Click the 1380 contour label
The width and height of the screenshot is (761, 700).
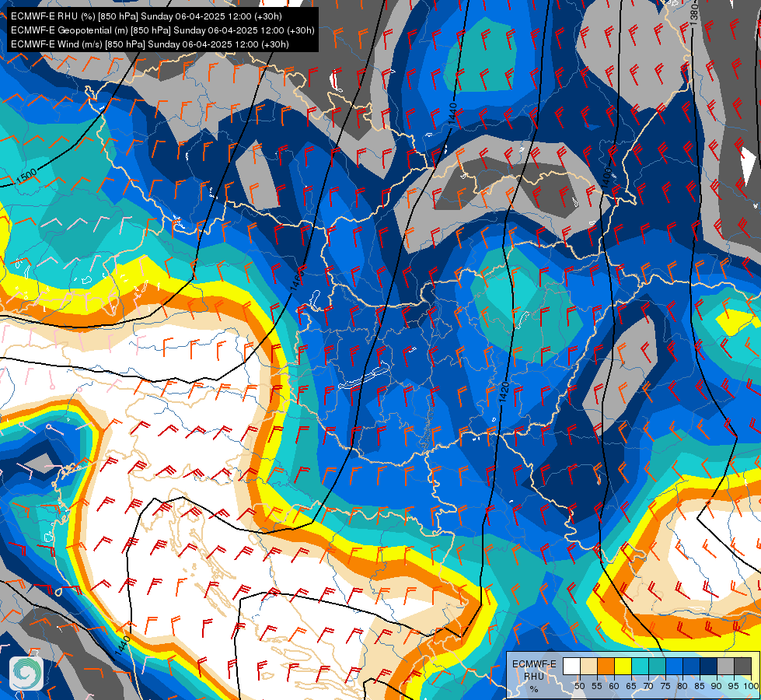point(694,15)
